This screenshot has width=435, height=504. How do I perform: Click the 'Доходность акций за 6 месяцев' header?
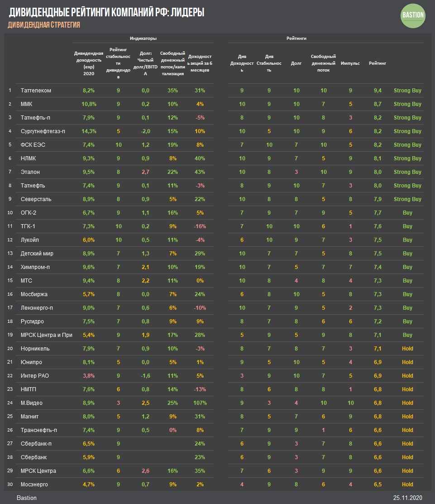[200, 63]
